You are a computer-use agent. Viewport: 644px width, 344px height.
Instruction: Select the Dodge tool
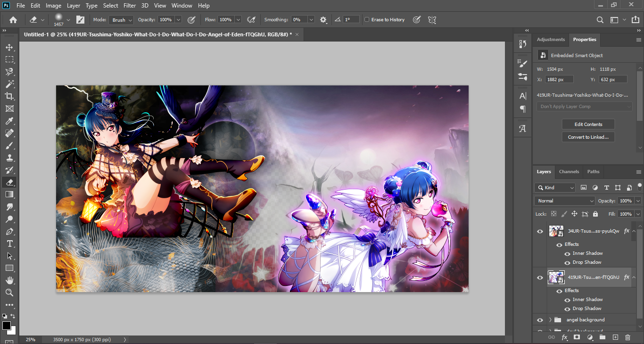[x=9, y=219]
